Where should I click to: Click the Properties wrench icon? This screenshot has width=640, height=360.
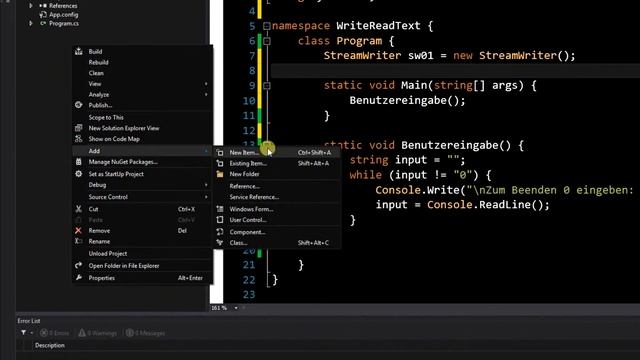(x=78, y=278)
